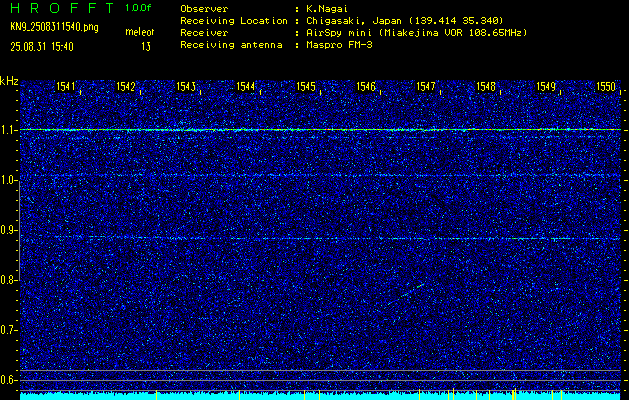The image size is (629, 400).
Task: Click the Receiving antenna label
Action: [x=231, y=45]
